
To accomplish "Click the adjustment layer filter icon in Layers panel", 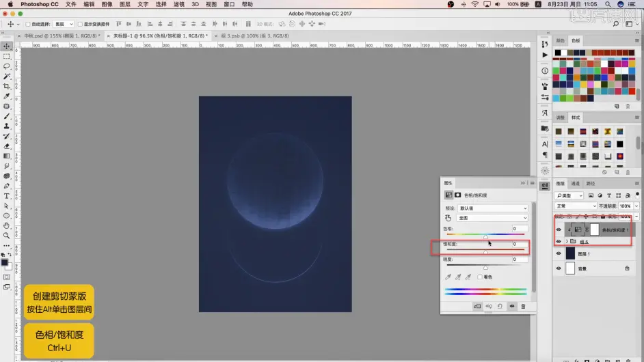I will coord(600,195).
